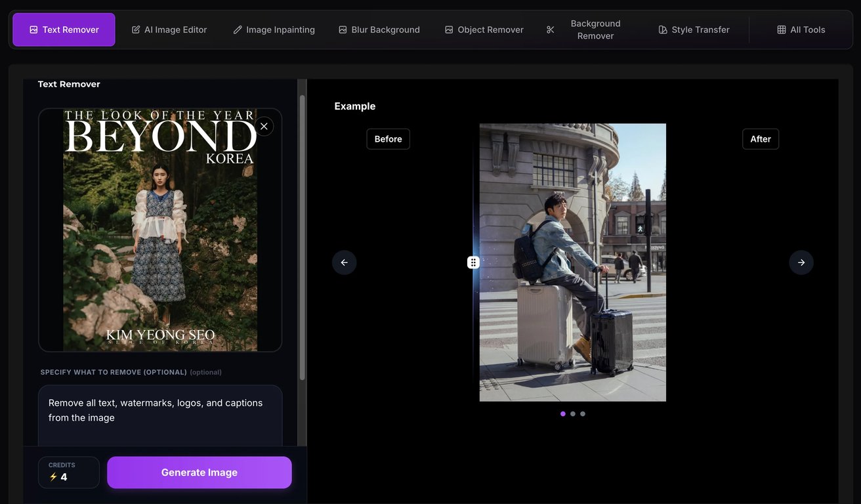Remove the uploaded image with the X icon
861x504 pixels.
pos(264,127)
